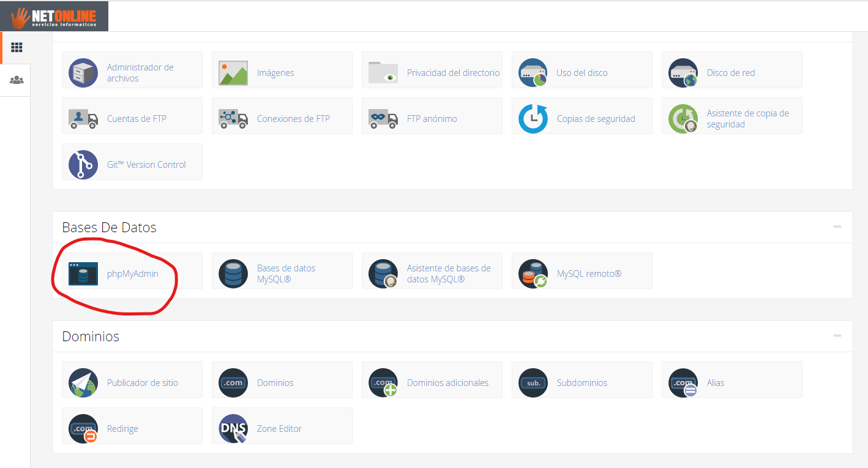
Task: Click the Cuentas de FTP truck icon
Action: [83, 119]
